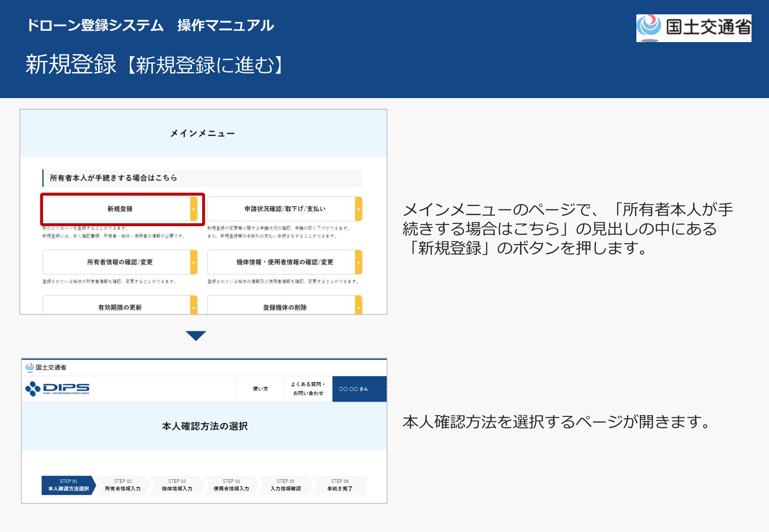Select STEP 06 手続き完了 step
The width and height of the screenshot is (769, 532).
point(340,485)
